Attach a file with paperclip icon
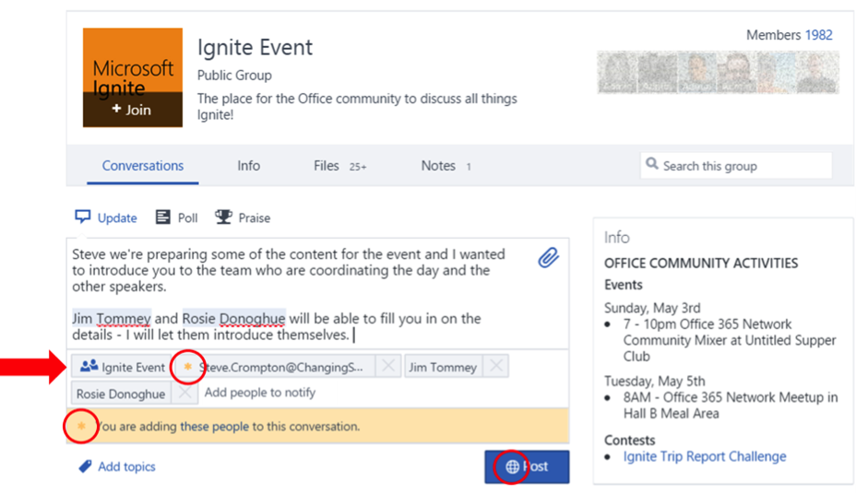 pyautogui.click(x=548, y=258)
